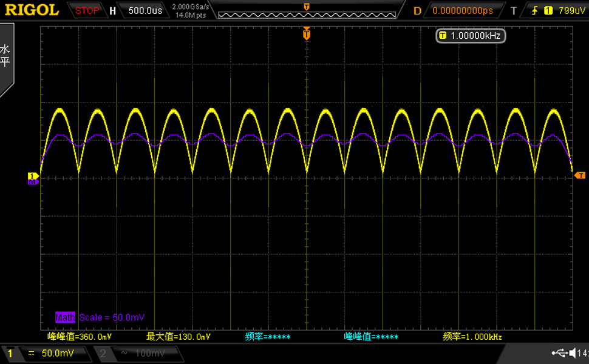Click the purple Math label badge
This screenshot has width=589, height=364.
click(x=65, y=317)
